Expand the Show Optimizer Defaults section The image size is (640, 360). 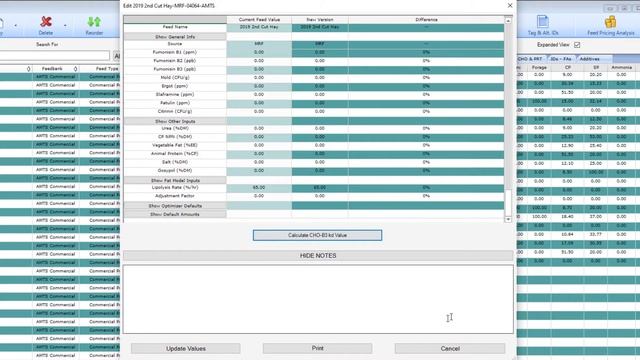(175, 206)
